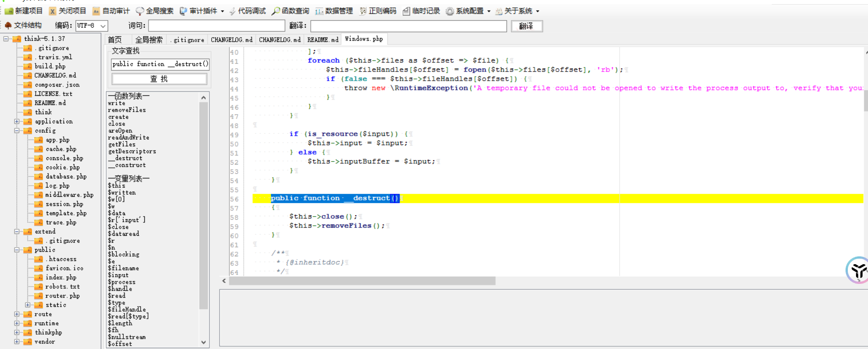Collapse the extend folder

pos(17,232)
